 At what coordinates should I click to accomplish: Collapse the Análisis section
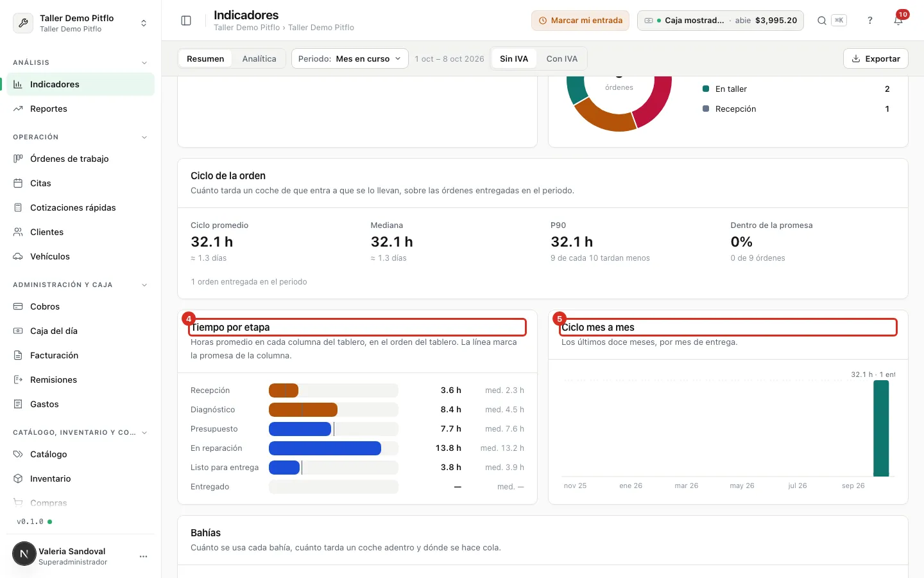click(144, 62)
